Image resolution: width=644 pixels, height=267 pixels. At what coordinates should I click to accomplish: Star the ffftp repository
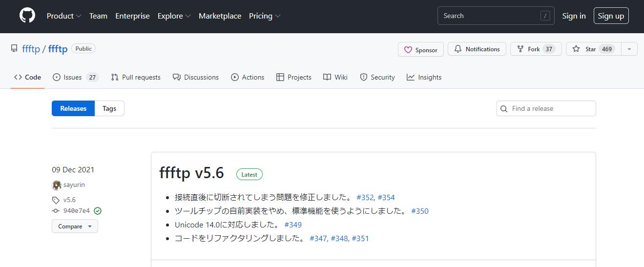[593, 49]
